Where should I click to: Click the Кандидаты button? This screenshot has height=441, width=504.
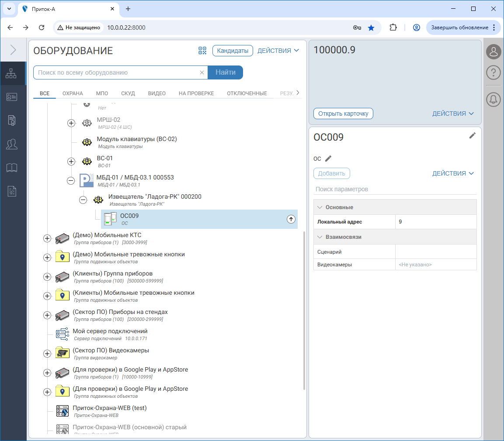click(x=233, y=51)
